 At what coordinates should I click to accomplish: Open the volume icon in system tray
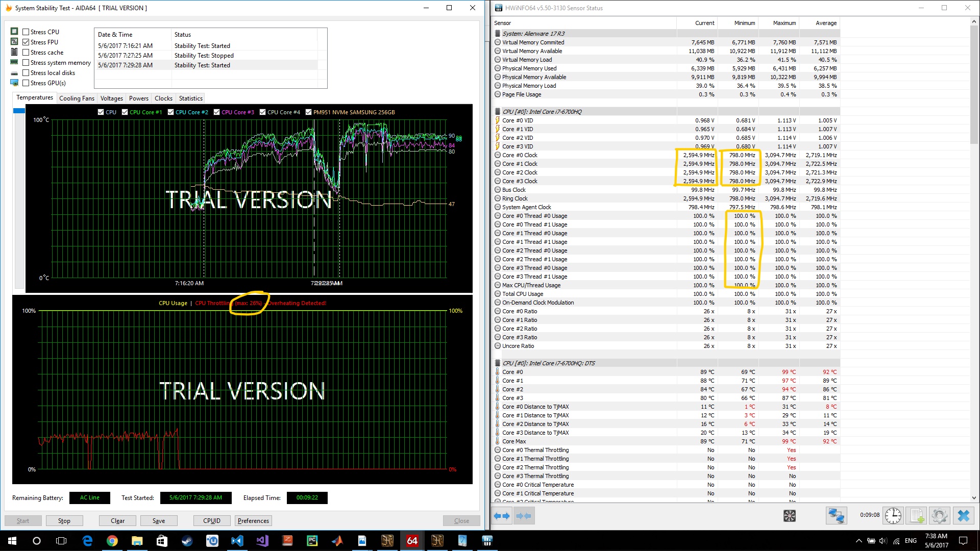(x=883, y=541)
